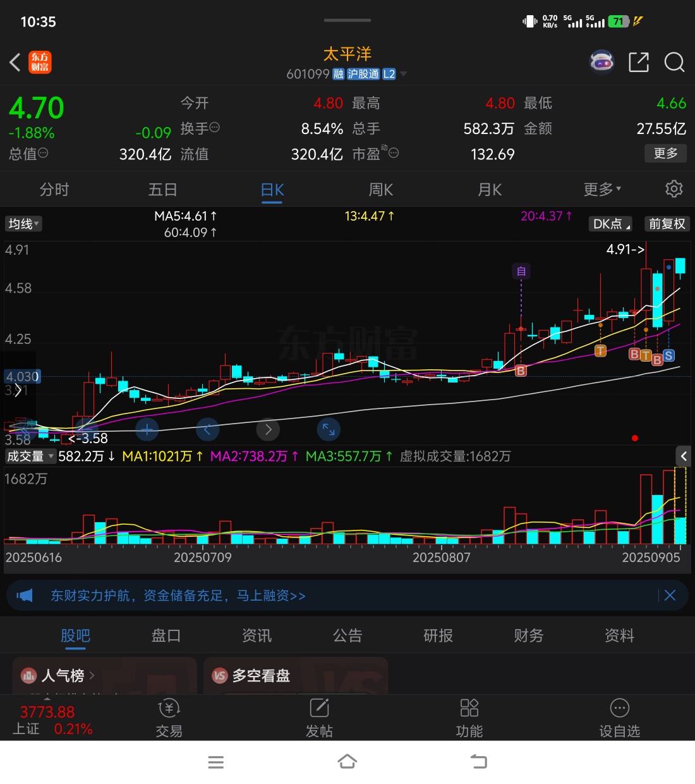Go back with the left arrow
695x784 pixels.
[x=15, y=62]
